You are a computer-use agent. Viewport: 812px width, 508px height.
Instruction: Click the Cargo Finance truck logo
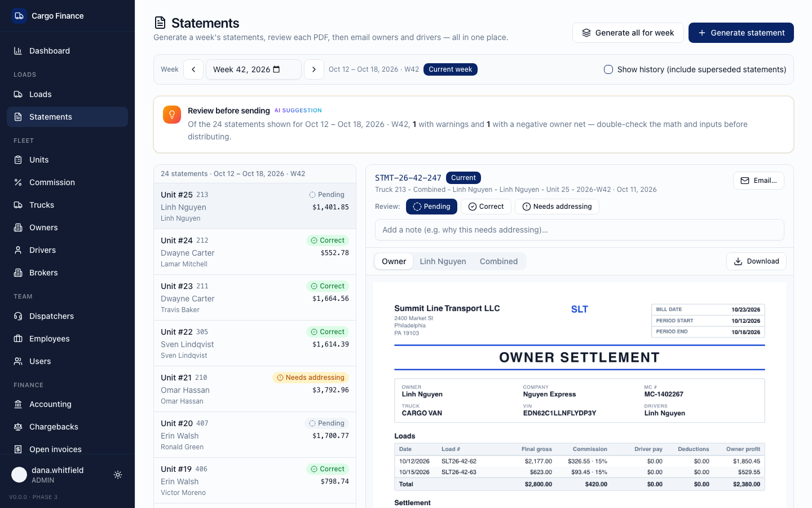19,16
